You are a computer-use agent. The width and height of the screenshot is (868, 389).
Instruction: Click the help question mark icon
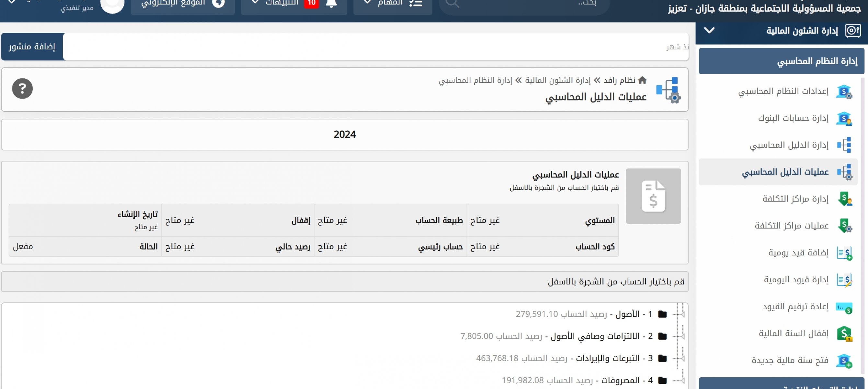point(22,89)
